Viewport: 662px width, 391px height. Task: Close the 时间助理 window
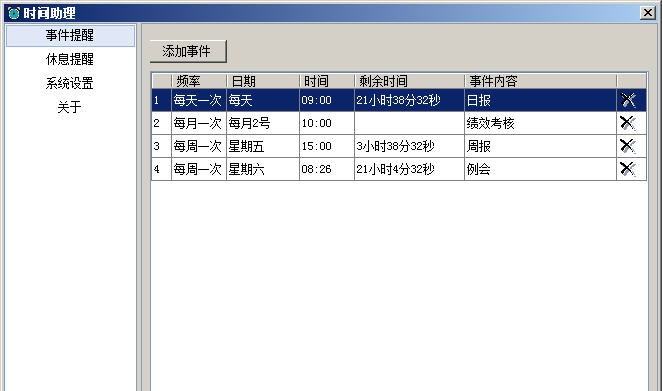(647, 13)
